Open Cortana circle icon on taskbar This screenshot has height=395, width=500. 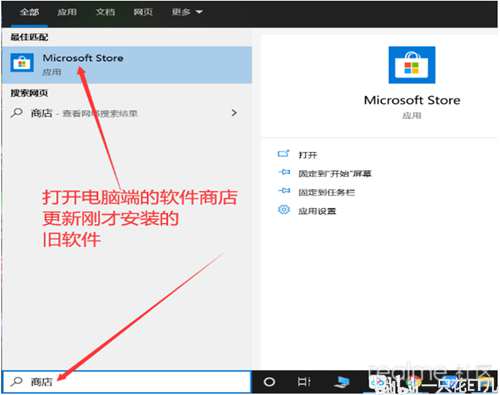tap(269, 382)
